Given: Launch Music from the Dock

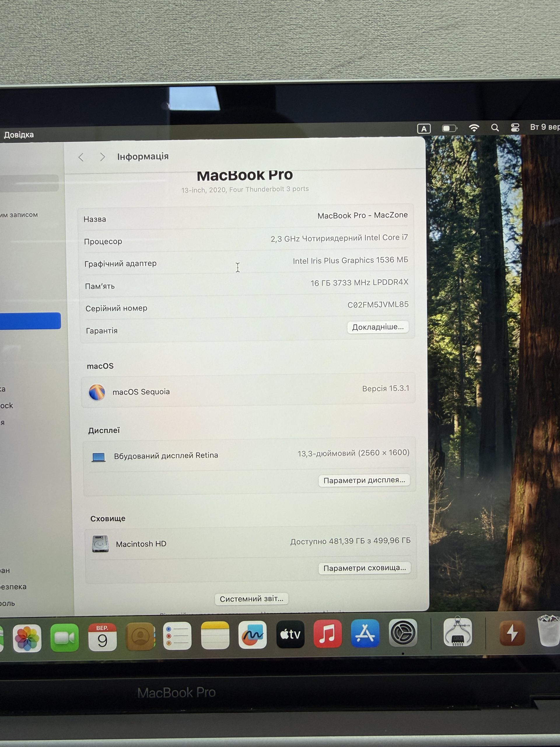Looking at the screenshot, I should pyautogui.click(x=328, y=633).
